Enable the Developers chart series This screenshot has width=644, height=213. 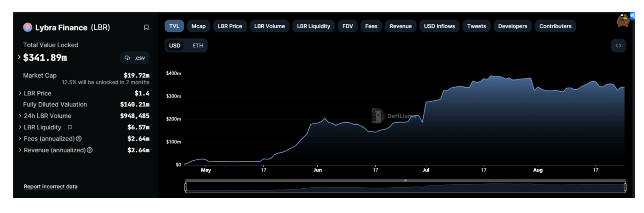[x=512, y=26]
